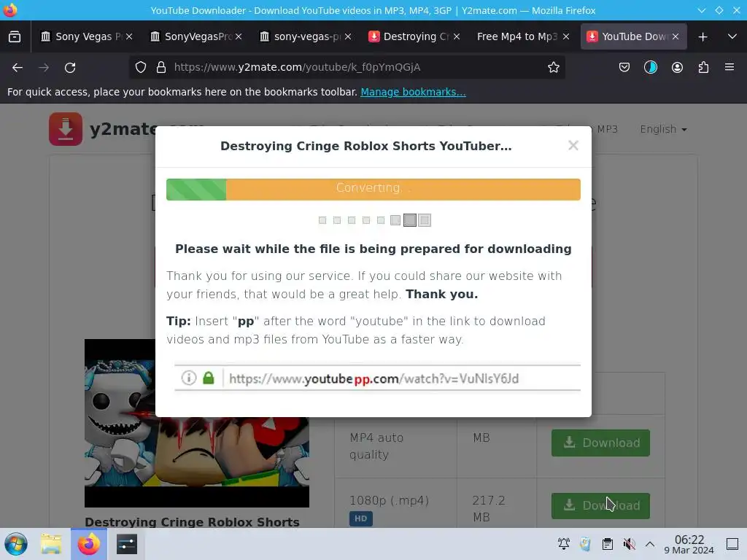This screenshot has width=747, height=560.
Task: Click the show desktop button
Action: pos(732,544)
